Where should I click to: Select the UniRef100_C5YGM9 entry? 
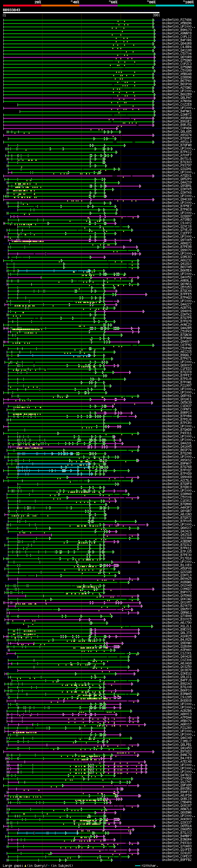(176, 71)
